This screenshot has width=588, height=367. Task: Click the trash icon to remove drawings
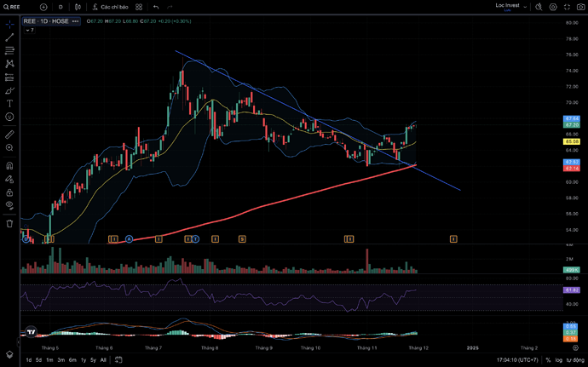tap(9, 223)
